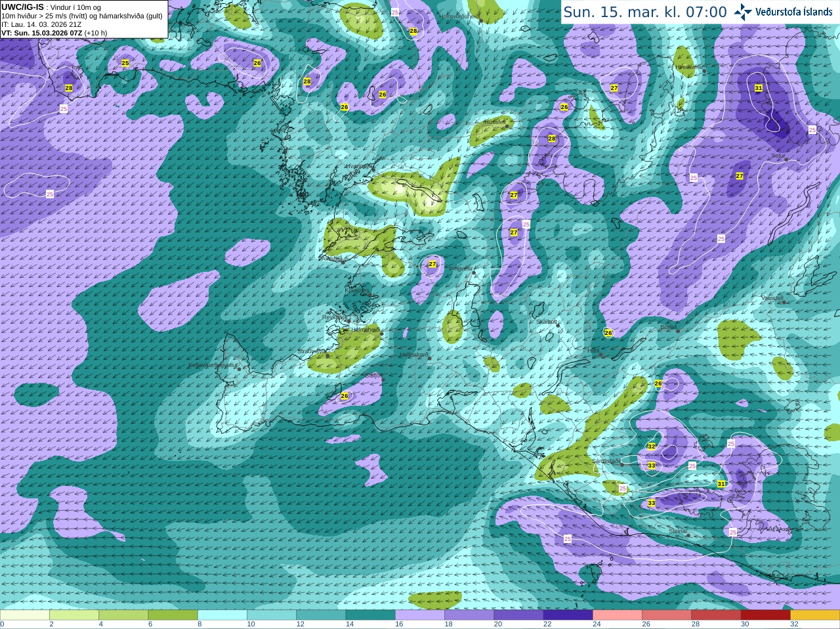Select the 22–24 m/s deep purple legend swatch
Viewport: 840px width, 629px height.
pyautogui.click(x=568, y=615)
